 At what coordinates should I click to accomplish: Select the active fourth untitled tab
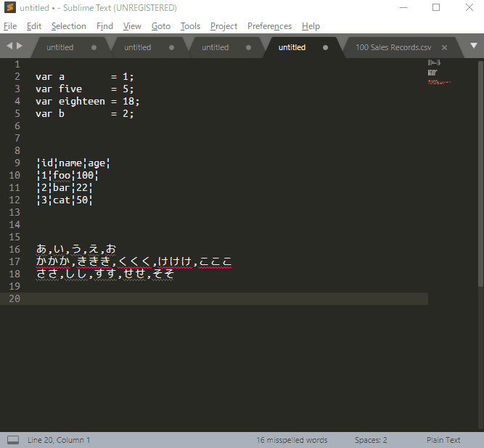(292, 48)
